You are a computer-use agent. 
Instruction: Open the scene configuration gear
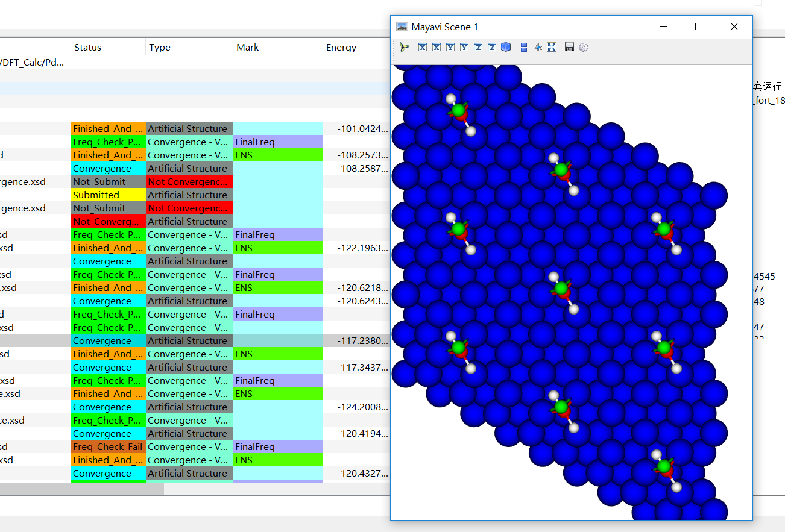click(584, 47)
